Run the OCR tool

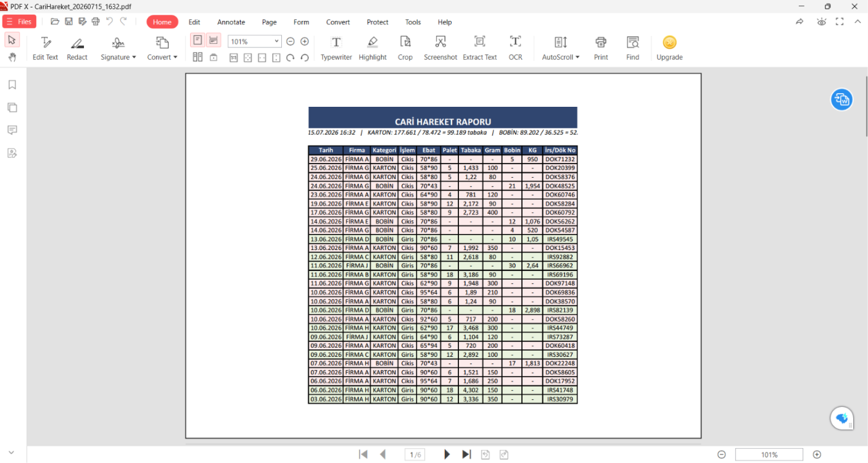[515, 49]
